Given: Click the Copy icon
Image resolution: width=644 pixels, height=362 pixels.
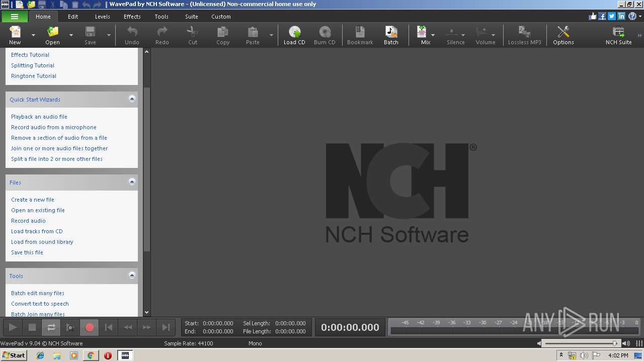Looking at the screenshot, I should pos(223,35).
